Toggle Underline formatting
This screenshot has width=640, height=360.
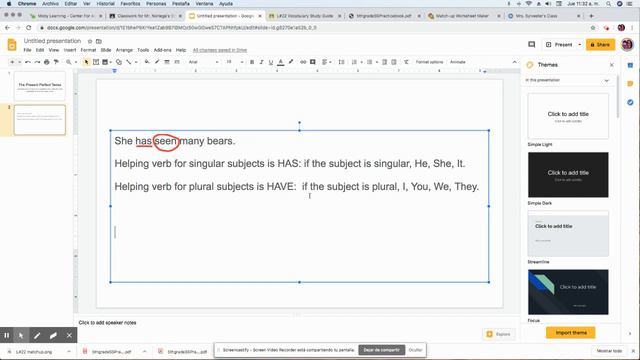pyautogui.click(x=271, y=62)
